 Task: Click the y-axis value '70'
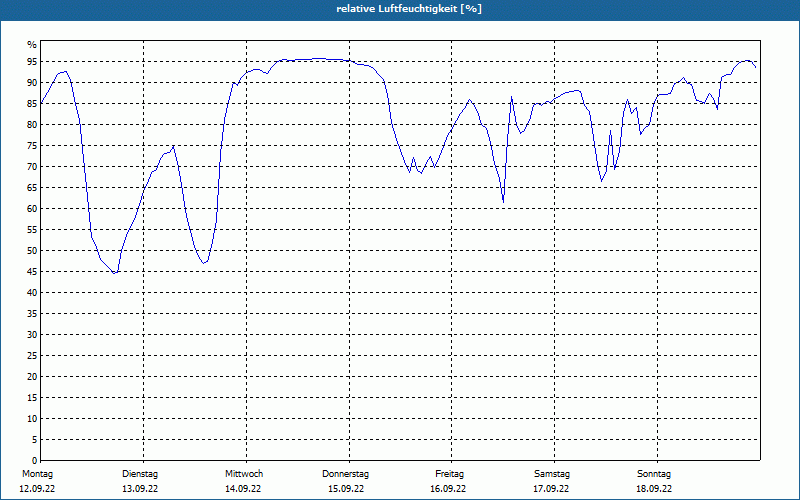tap(32, 167)
